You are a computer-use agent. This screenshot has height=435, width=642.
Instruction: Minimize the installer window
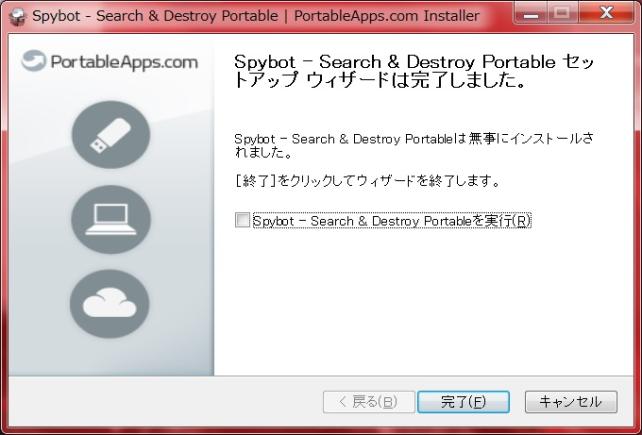click(x=531, y=14)
